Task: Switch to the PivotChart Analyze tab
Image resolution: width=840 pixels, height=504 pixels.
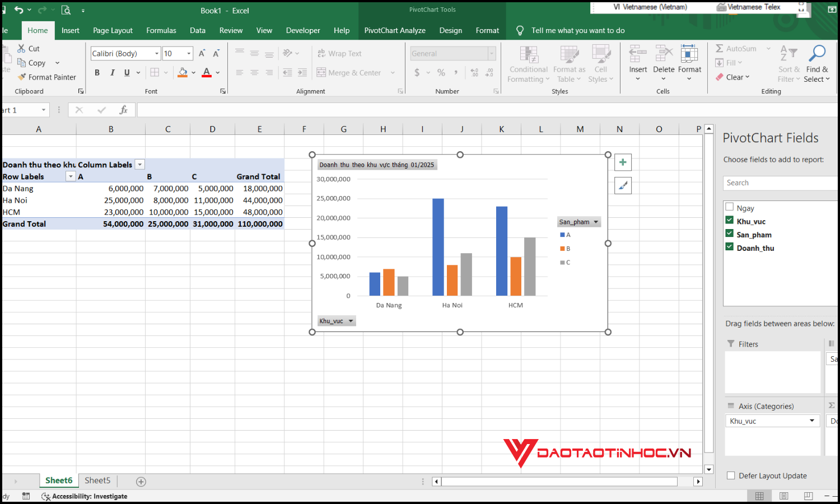Action: [395, 30]
